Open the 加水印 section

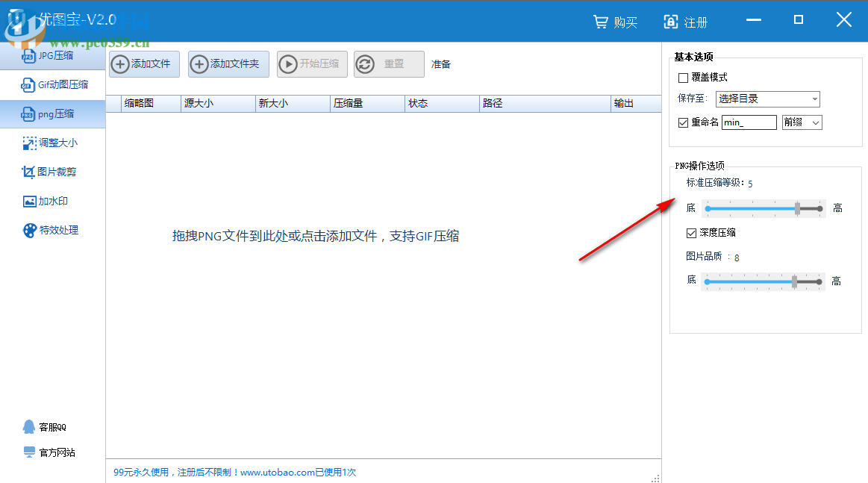pyautogui.click(x=52, y=201)
